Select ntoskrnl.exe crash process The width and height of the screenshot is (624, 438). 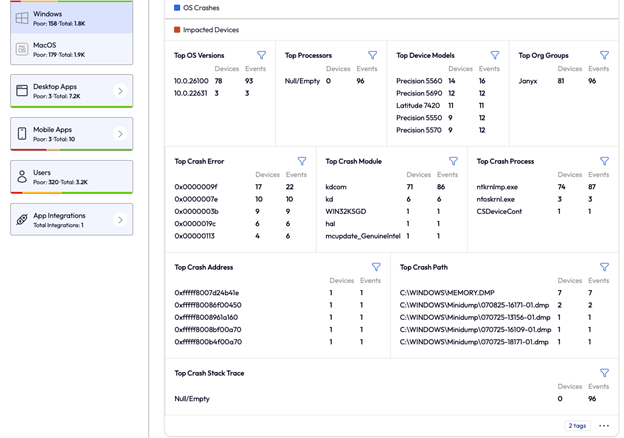[x=495, y=199]
